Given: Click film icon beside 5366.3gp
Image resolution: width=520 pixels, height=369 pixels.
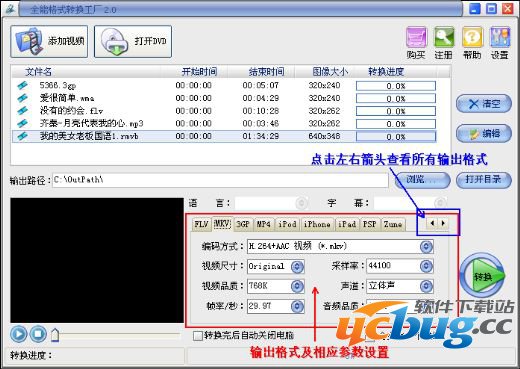Looking at the screenshot, I should [x=22, y=85].
